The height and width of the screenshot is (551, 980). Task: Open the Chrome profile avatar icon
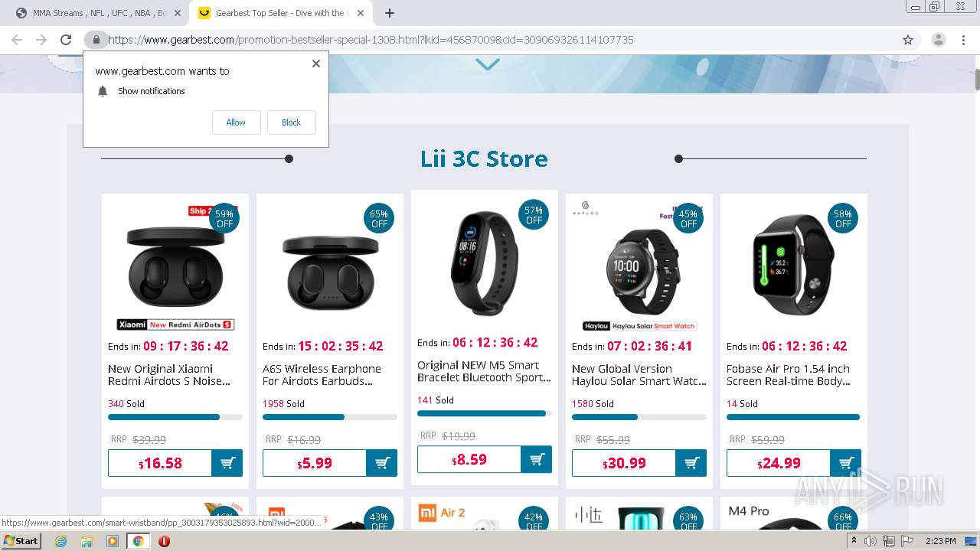point(938,40)
